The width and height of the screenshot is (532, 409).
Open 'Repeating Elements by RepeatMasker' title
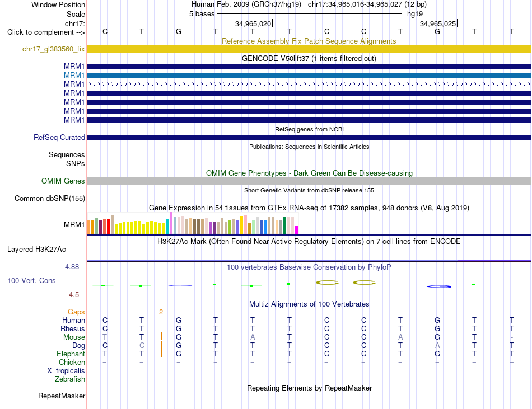point(309,388)
